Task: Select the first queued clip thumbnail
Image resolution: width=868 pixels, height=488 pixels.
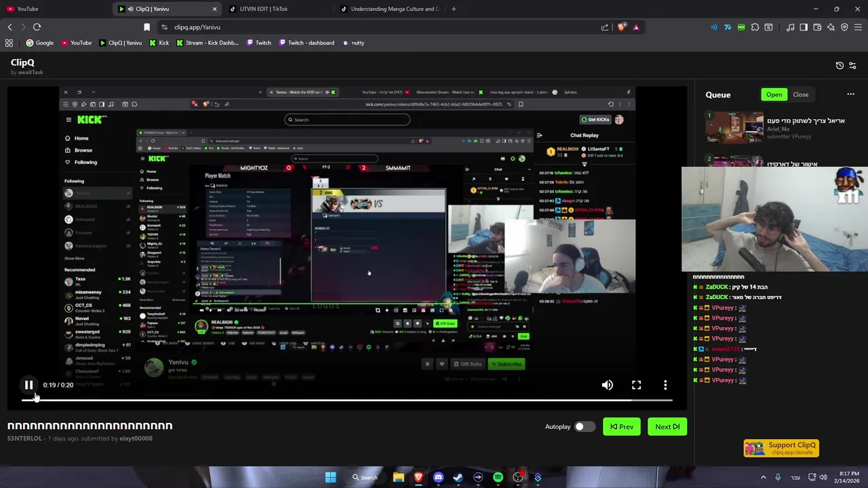Action: (734, 129)
